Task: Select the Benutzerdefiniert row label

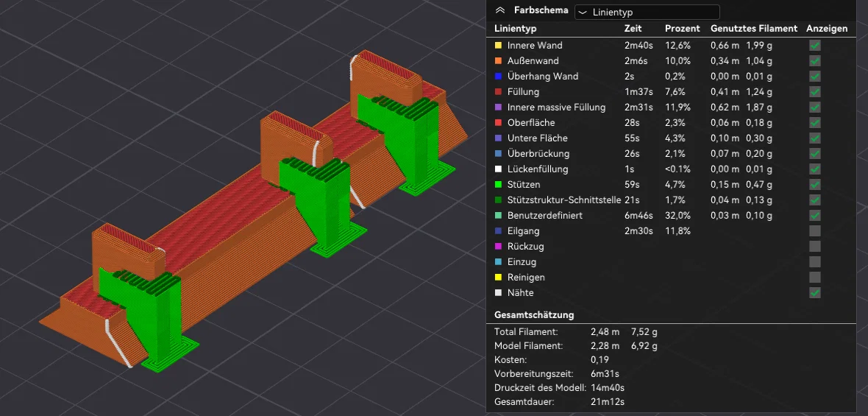Action: tap(545, 216)
